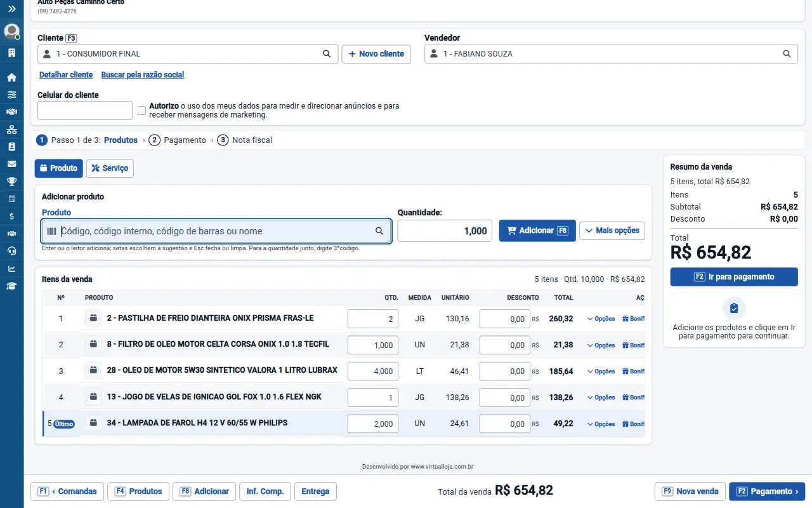This screenshot has width=812, height=508.
Task: Open the headset support icon in sidebar
Action: coord(11,251)
